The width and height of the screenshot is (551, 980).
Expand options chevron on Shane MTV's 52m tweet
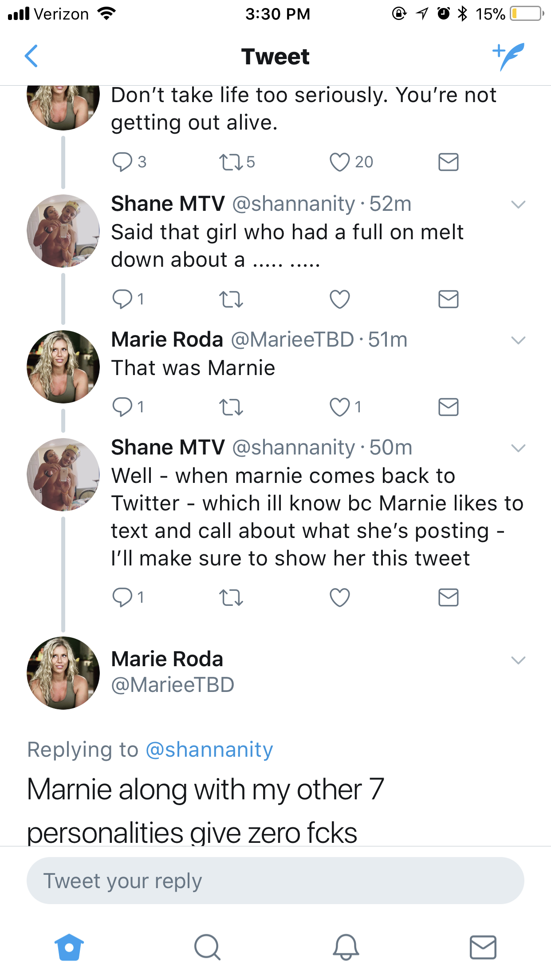coord(518,205)
